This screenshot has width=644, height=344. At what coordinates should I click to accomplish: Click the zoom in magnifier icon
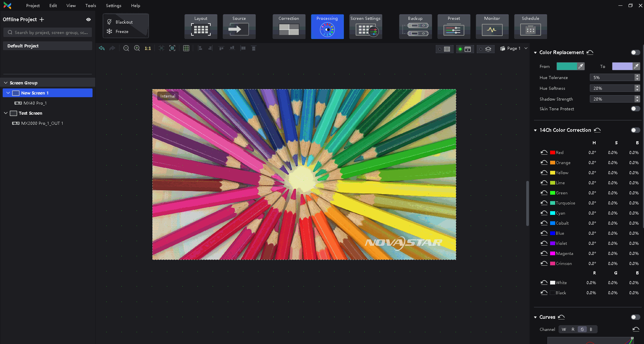click(137, 48)
